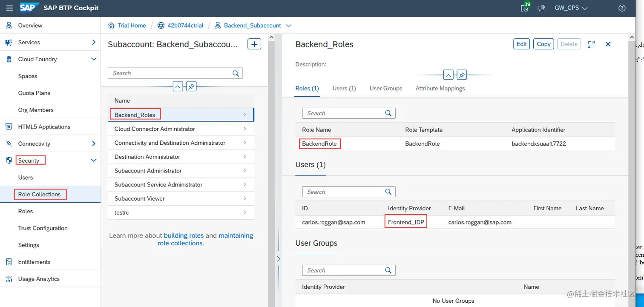The height and width of the screenshot is (307, 644).
Task: Open the feedback chat icon in header
Action: [x=541, y=8]
